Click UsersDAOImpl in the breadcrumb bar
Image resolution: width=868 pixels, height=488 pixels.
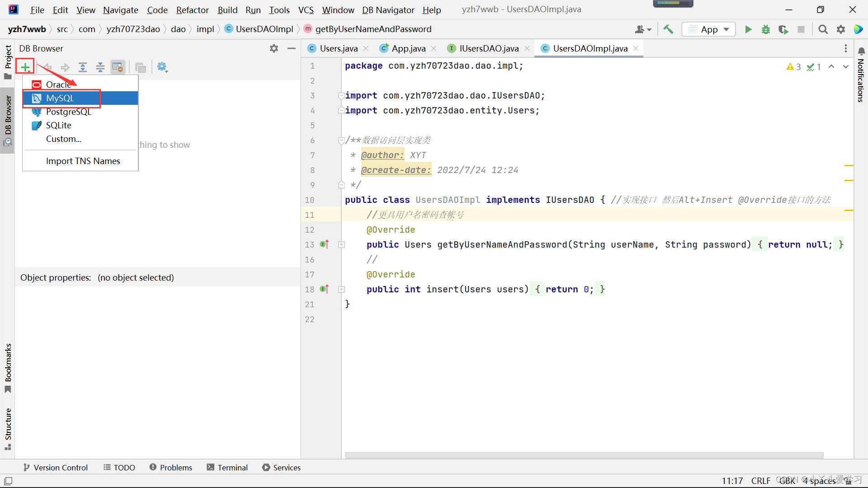(x=259, y=29)
